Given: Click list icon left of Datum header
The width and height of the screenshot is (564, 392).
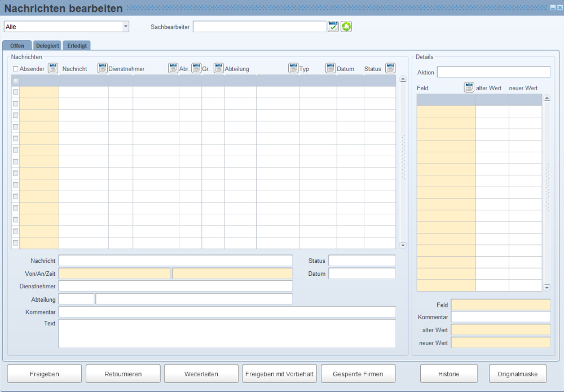Looking at the screenshot, I should click(331, 68).
